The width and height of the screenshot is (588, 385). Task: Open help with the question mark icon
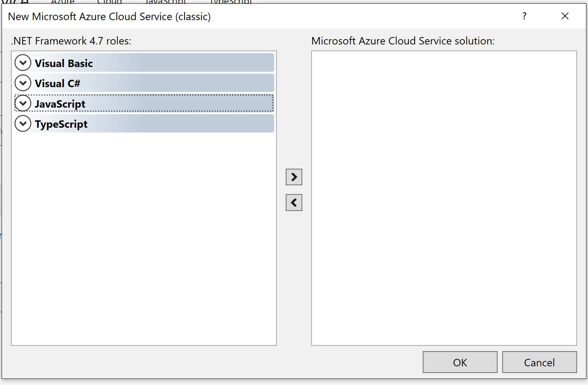(x=524, y=16)
